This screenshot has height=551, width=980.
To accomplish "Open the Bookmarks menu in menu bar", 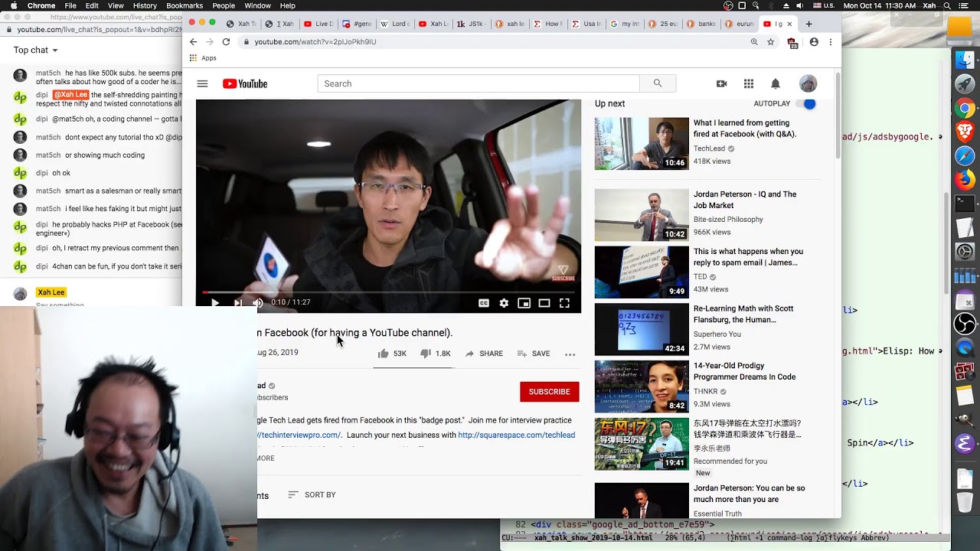I will point(185,5).
